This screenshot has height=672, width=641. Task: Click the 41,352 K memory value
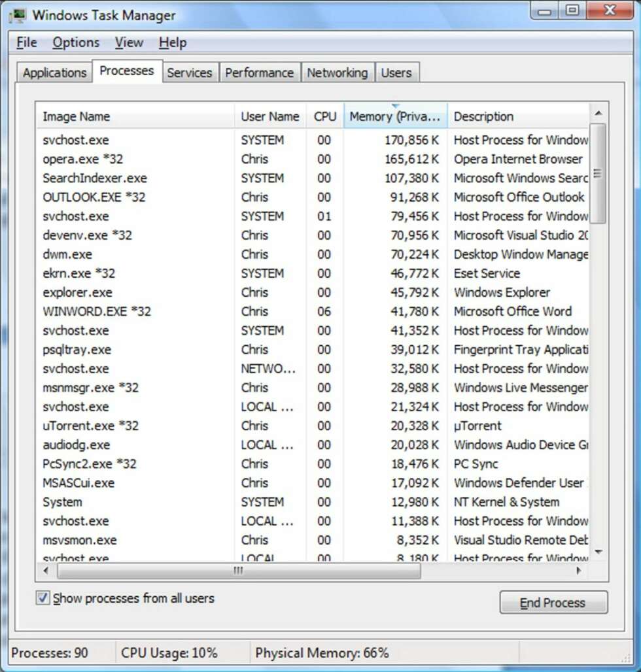415,330
